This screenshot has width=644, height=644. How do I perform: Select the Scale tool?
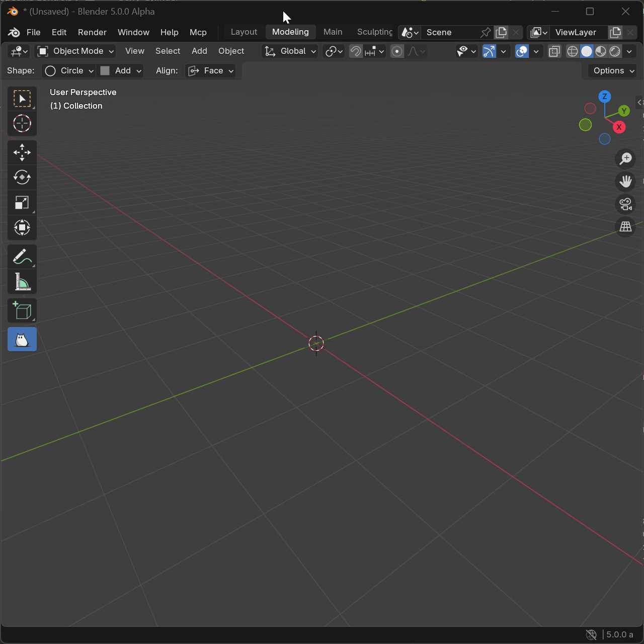click(x=22, y=203)
